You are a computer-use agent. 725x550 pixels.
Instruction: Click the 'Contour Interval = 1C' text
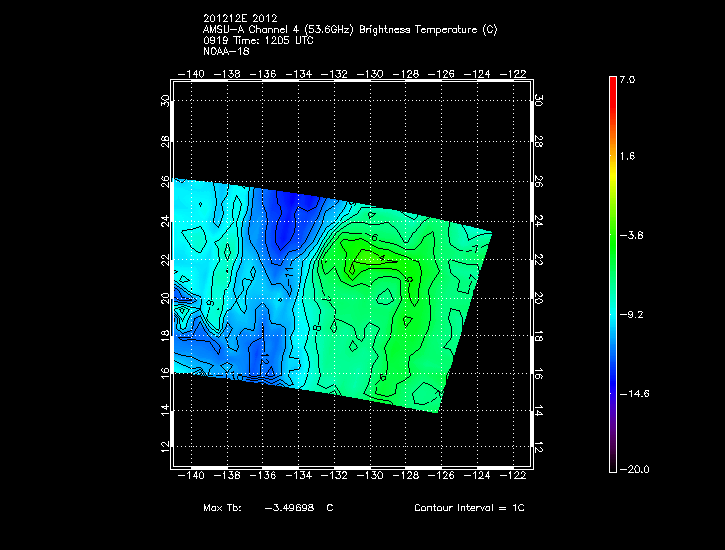pos(469,508)
